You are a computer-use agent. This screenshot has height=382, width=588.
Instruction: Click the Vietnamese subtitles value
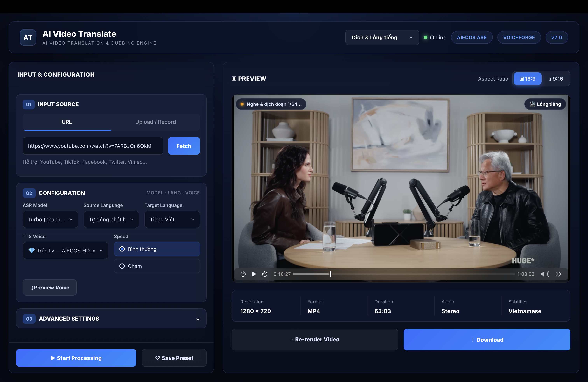(x=525, y=311)
